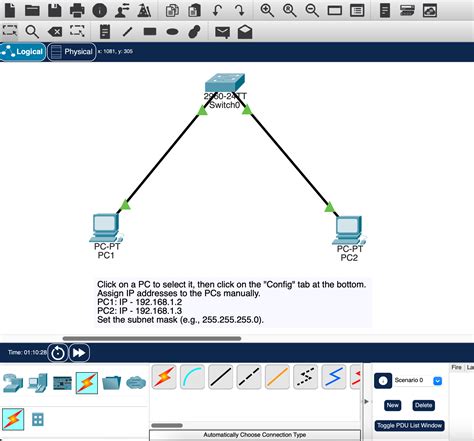
Task: Draw freeform with the freeform tool
Action: (194, 32)
